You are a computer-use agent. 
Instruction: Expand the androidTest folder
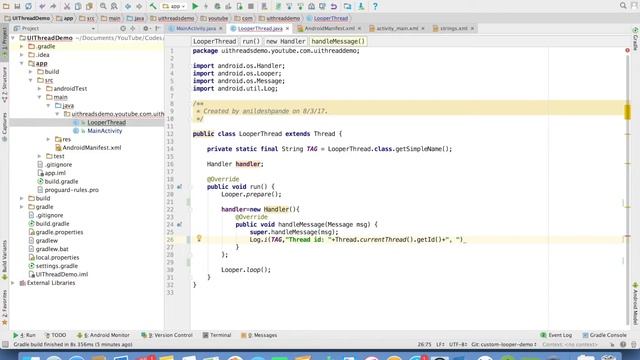(x=40, y=89)
